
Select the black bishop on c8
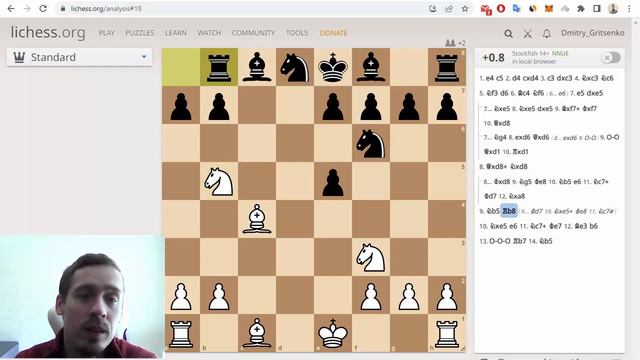(257, 67)
